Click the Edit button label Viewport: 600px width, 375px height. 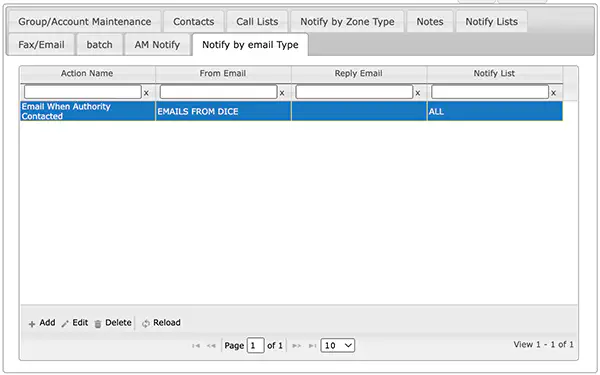[x=80, y=323]
